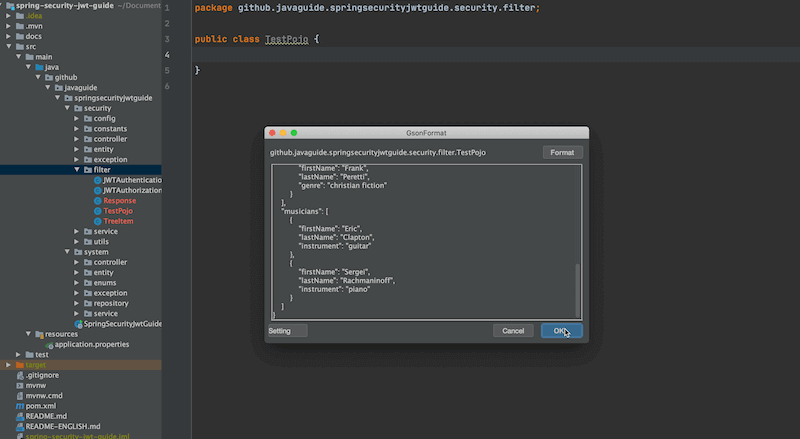
Task: Click the TestPojo class file icon
Action: click(x=97, y=211)
